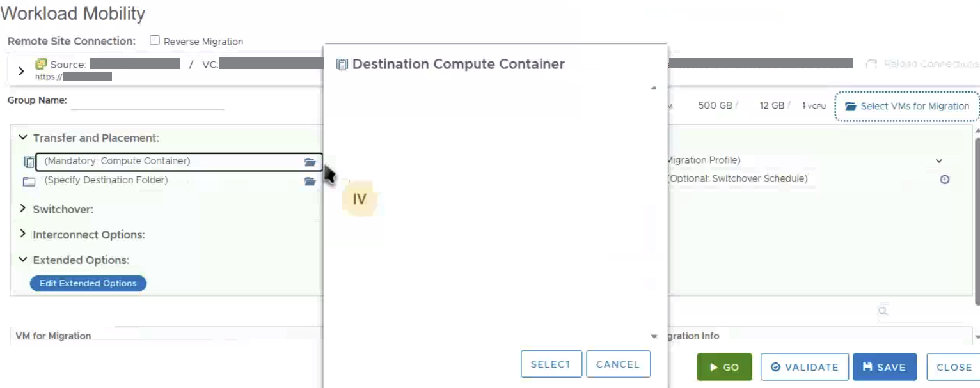Open the Migration Profile dropdown

coord(938,161)
